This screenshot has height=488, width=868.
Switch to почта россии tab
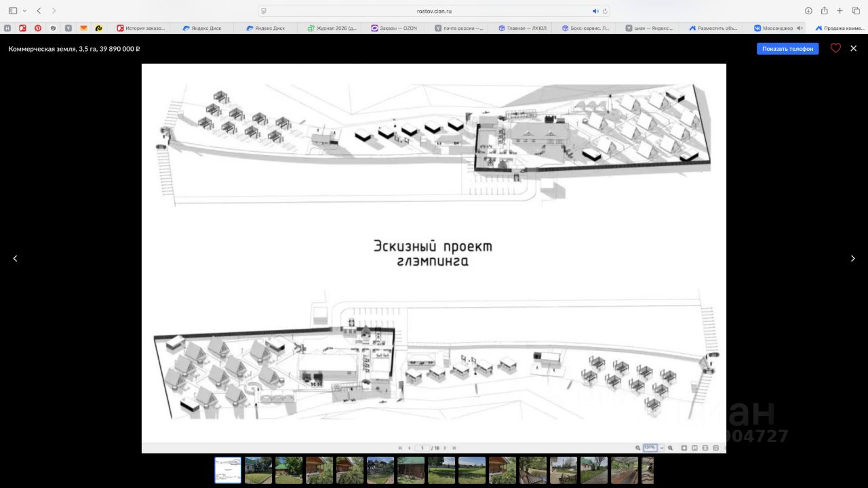[x=458, y=28]
